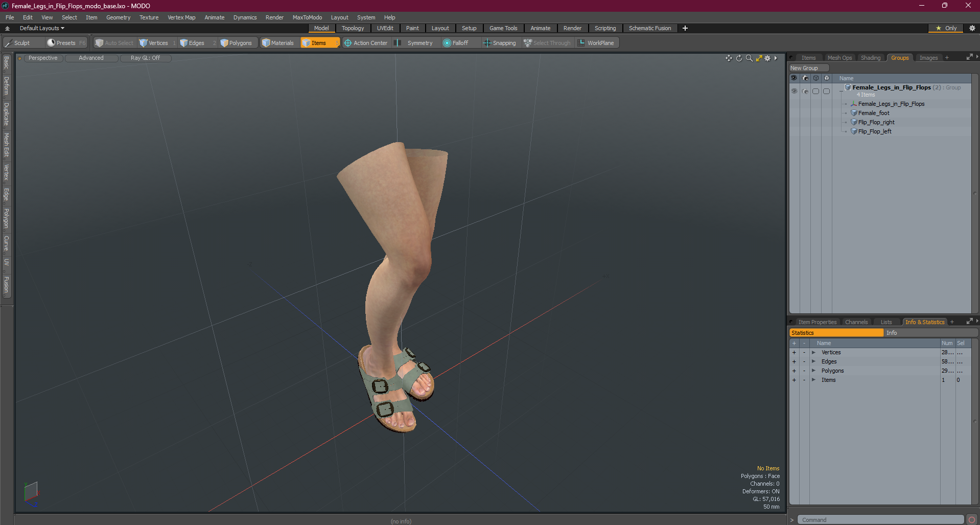980x525 pixels.
Task: Click the Groups panel vertical scrollbar
Action: pyautogui.click(x=974, y=194)
